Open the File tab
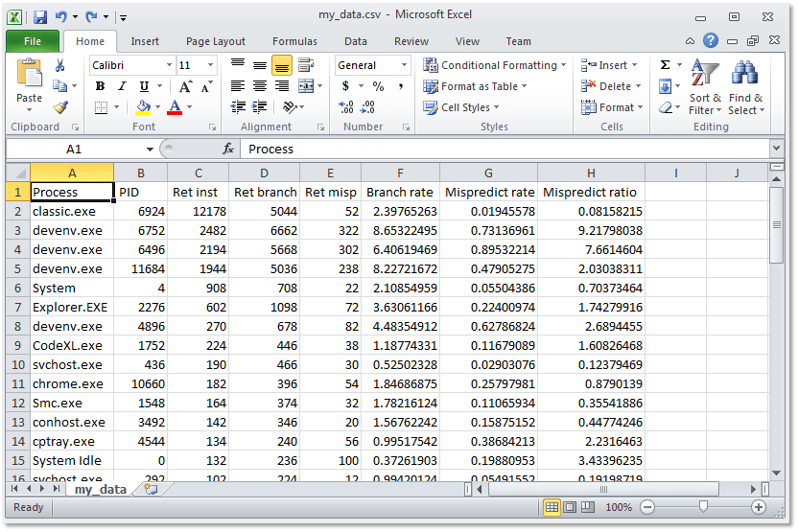Image resolution: width=798 pixels, height=532 pixels. tap(33, 41)
